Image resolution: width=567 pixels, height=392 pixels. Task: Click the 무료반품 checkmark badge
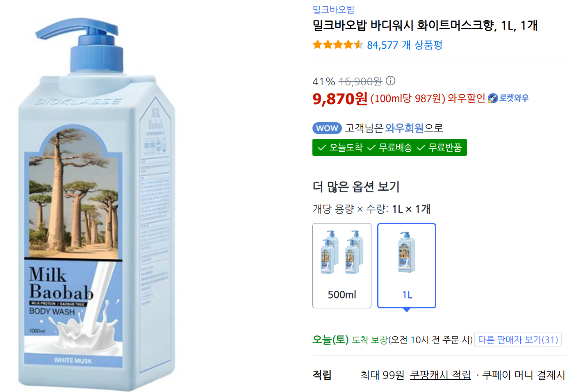pos(439,147)
